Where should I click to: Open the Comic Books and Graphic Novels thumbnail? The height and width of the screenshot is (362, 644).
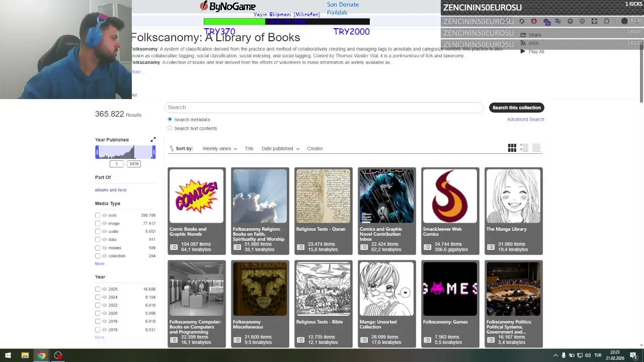(196, 196)
